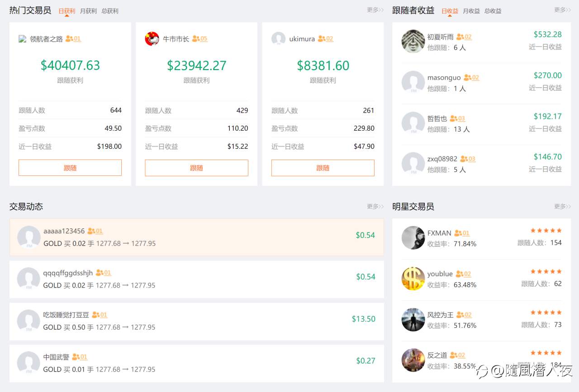Viewport: 579px width, 392px height.
Task: Open 更多 link for 跟随者收益
Action: tap(562, 10)
